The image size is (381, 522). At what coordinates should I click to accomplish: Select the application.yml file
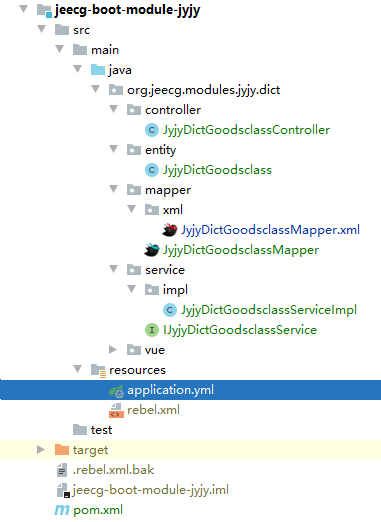[190, 390]
